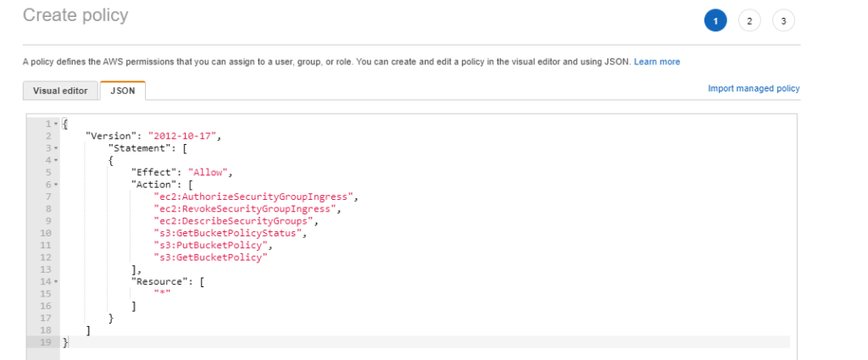The height and width of the screenshot is (360, 868).
Task: Collapse the statement object on line 4
Action: click(56, 159)
